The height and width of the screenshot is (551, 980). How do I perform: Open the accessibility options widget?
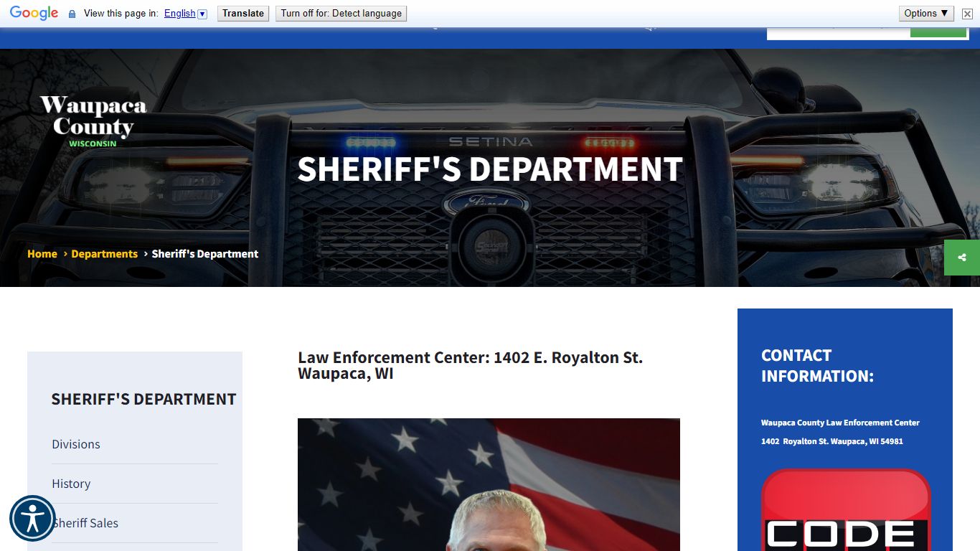32,518
